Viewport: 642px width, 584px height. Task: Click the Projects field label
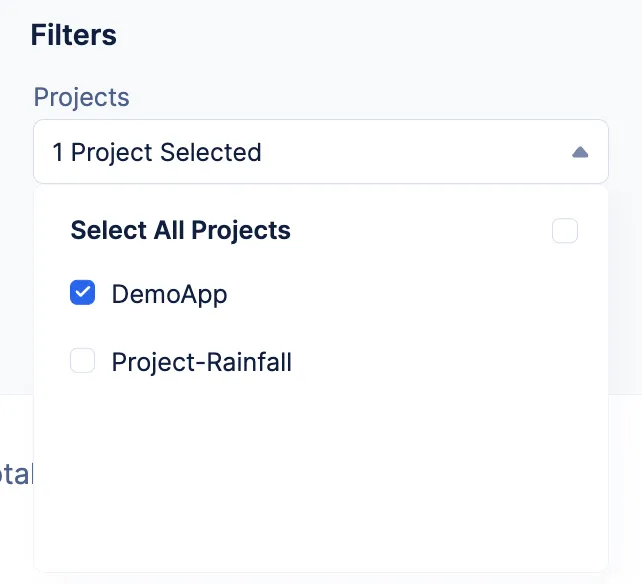(x=81, y=97)
